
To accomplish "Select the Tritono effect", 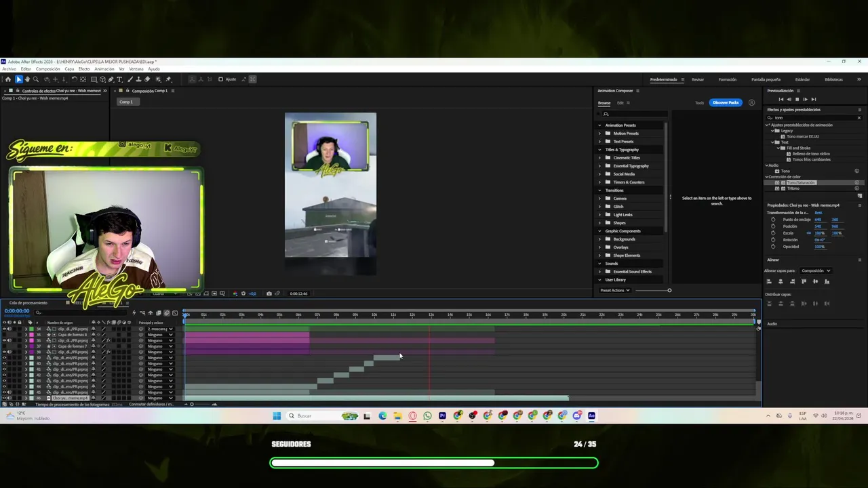I will point(793,188).
